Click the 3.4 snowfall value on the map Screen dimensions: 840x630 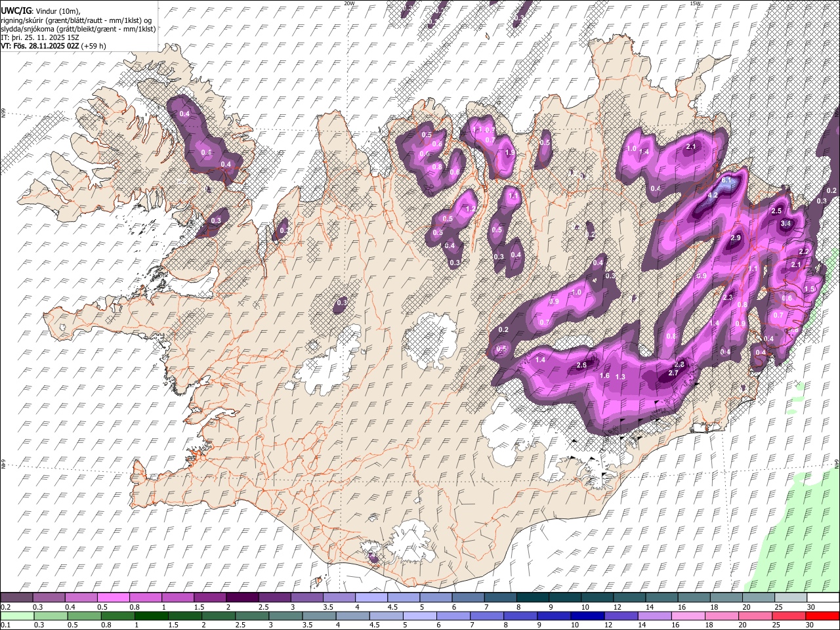[x=786, y=224]
